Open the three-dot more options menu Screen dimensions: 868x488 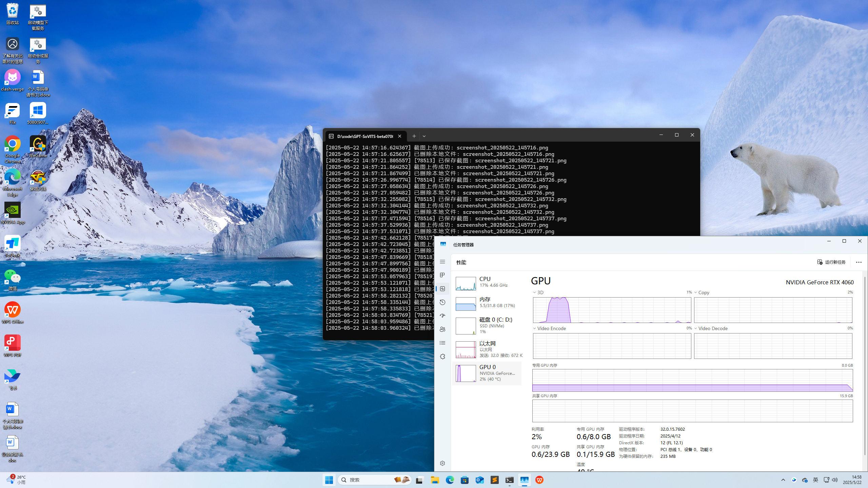point(859,262)
